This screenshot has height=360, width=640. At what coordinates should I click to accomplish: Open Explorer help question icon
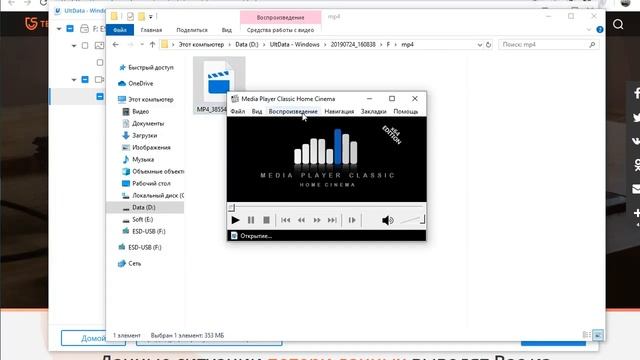tap(600, 30)
